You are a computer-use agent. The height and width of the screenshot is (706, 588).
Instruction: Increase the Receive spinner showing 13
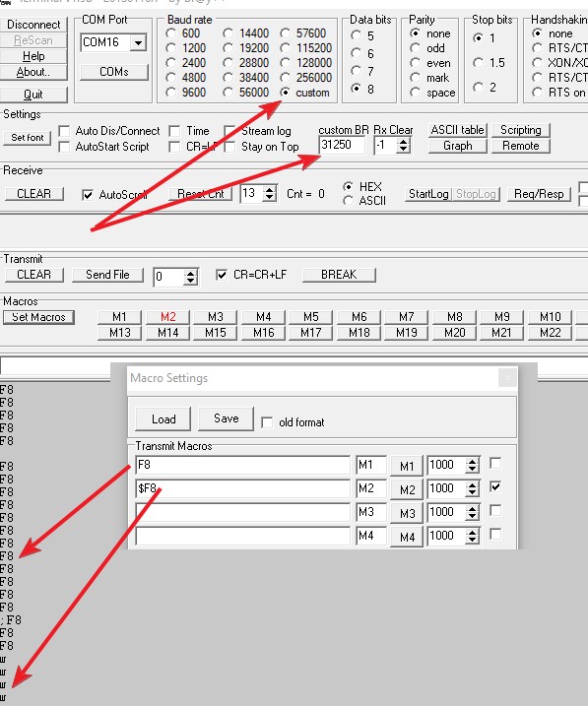269,190
